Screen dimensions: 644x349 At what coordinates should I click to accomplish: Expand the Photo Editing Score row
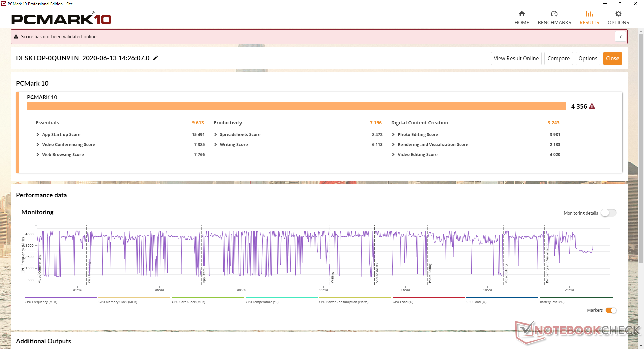coord(418,134)
